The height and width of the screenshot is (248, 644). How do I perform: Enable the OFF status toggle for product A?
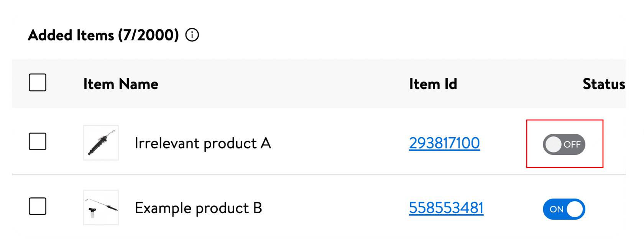click(564, 145)
